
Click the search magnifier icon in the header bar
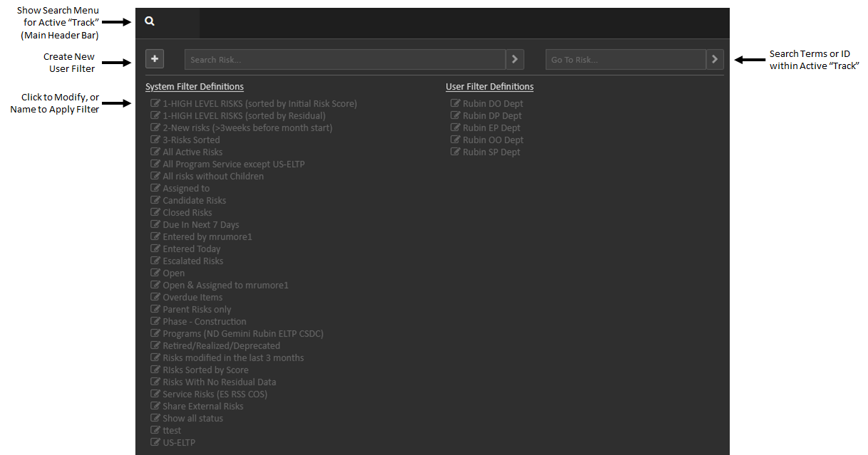point(149,22)
